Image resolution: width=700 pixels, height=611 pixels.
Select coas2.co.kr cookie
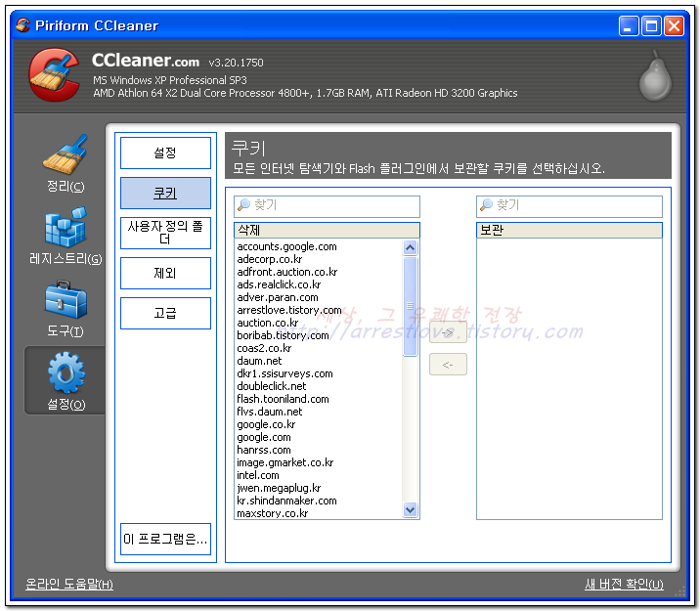[x=264, y=348]
